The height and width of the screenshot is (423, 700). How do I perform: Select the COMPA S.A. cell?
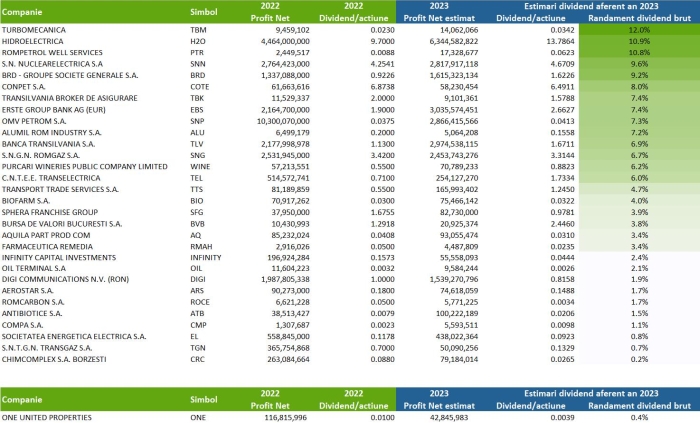coord(22,325)
